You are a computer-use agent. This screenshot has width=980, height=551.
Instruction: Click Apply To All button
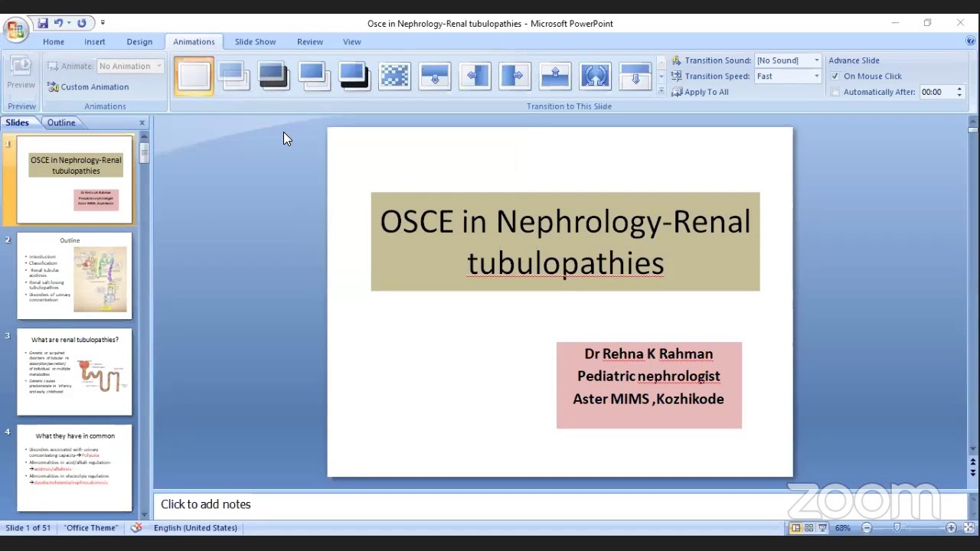pos(700,92)
